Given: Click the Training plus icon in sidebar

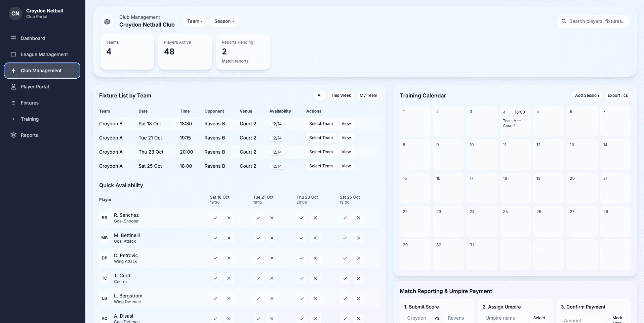Looking at the screenshot, I should [13, 119].
